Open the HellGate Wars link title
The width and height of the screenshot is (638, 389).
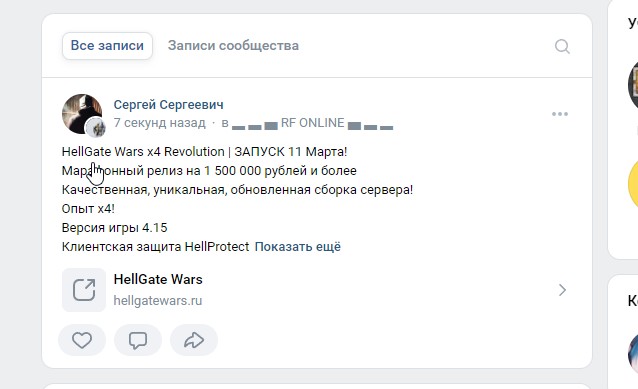[158, 280]
